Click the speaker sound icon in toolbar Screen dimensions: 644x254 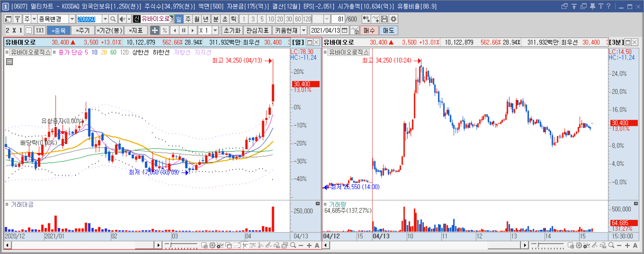(122, 19)
